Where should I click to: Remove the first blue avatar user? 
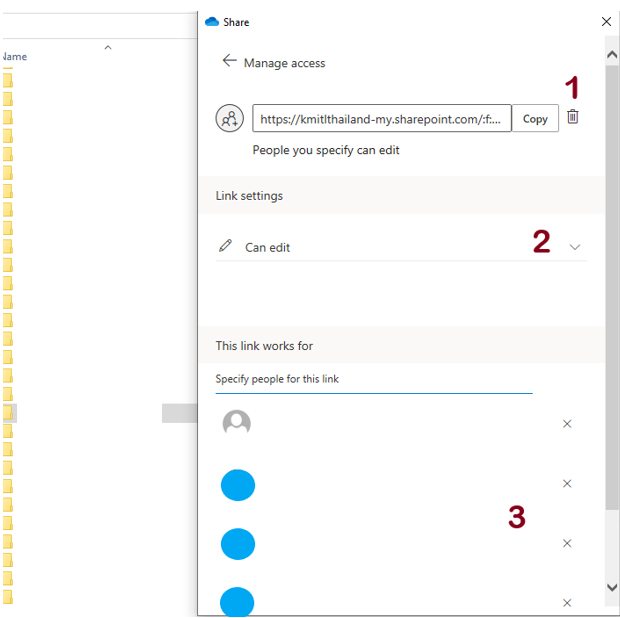(x=567, y=484)
